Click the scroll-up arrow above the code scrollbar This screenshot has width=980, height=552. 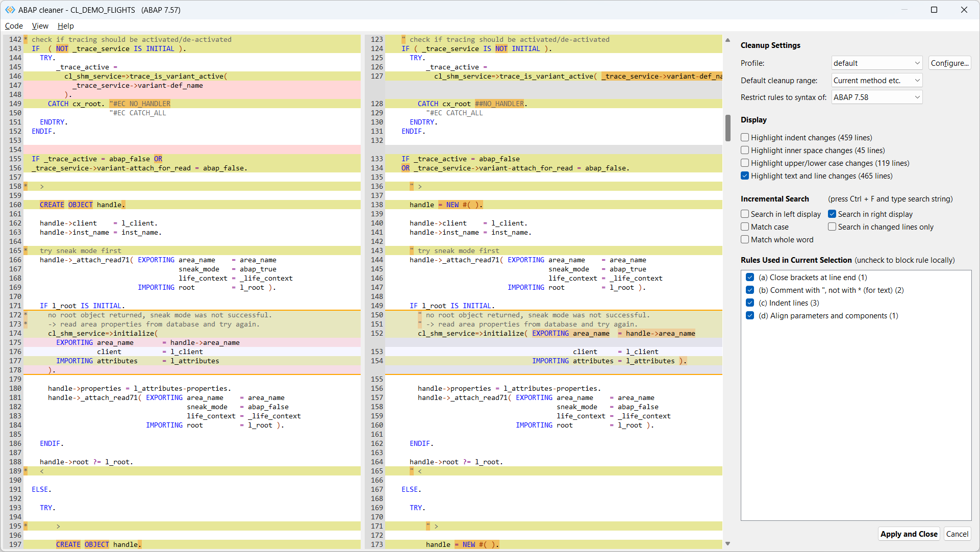tap(727, 40)
